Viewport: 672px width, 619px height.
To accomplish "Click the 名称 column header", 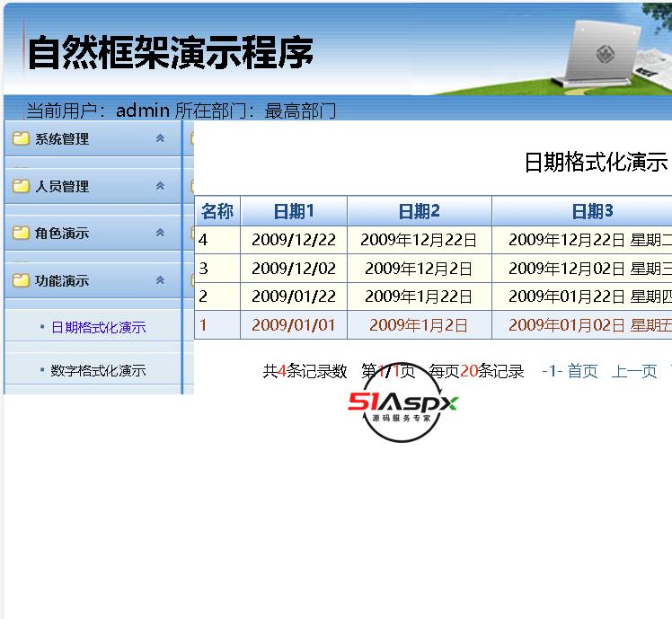I will 217,211.
